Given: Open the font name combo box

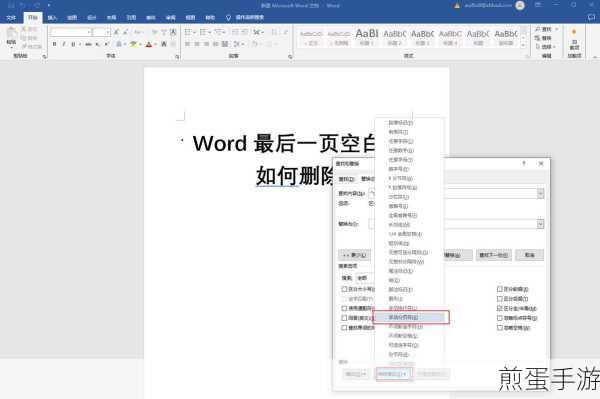Looking at the screenshot, I should pyautogui.click(x=71, y=32).
